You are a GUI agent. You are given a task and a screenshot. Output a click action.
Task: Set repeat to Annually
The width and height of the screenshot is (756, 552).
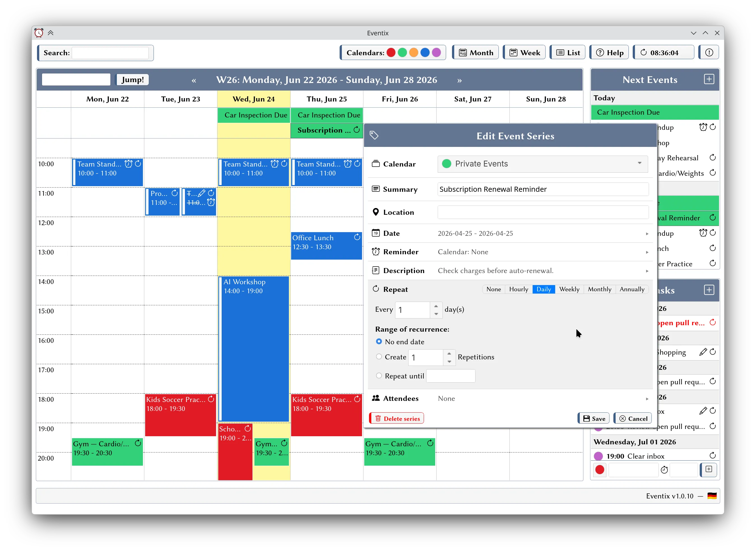click(x=632, y=289)
